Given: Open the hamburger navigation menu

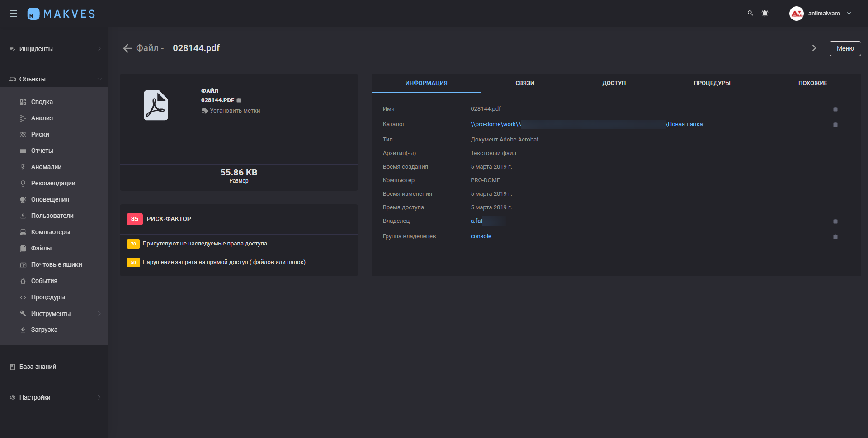Looking at the screenshot, I should (x=14, y=14).
